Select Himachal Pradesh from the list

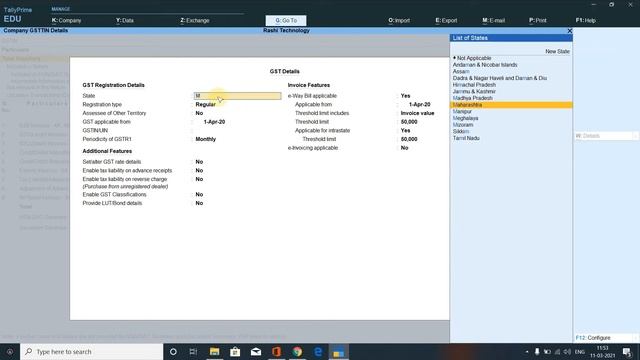pyautogui.click(x=474, y=85)
